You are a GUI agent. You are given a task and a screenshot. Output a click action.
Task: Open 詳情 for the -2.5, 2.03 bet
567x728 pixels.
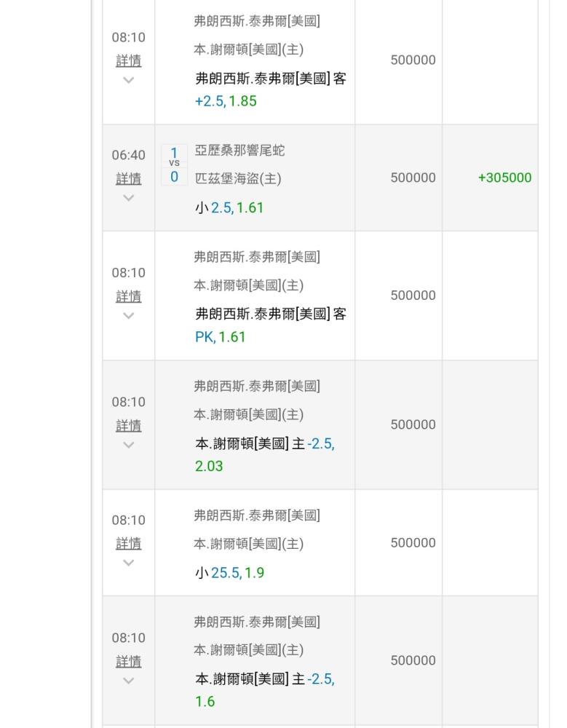click(129, 426)
